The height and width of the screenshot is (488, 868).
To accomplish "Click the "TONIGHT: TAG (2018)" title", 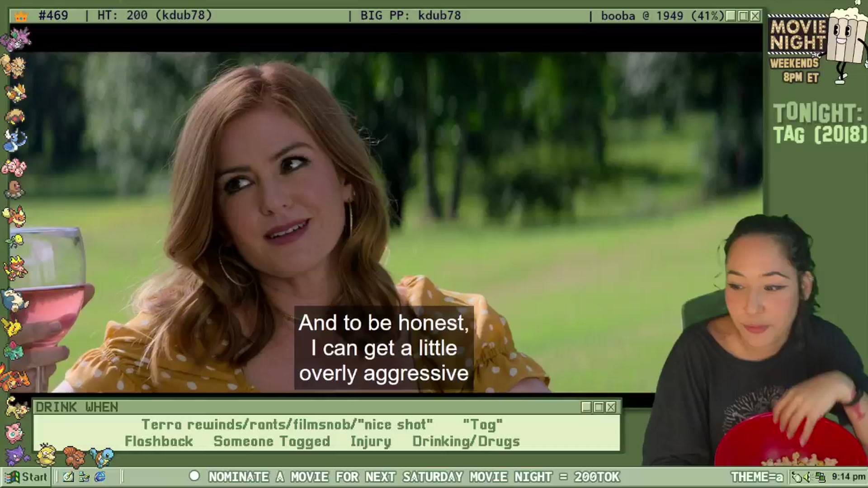I will pyautogui.click(x=819, y=123).
